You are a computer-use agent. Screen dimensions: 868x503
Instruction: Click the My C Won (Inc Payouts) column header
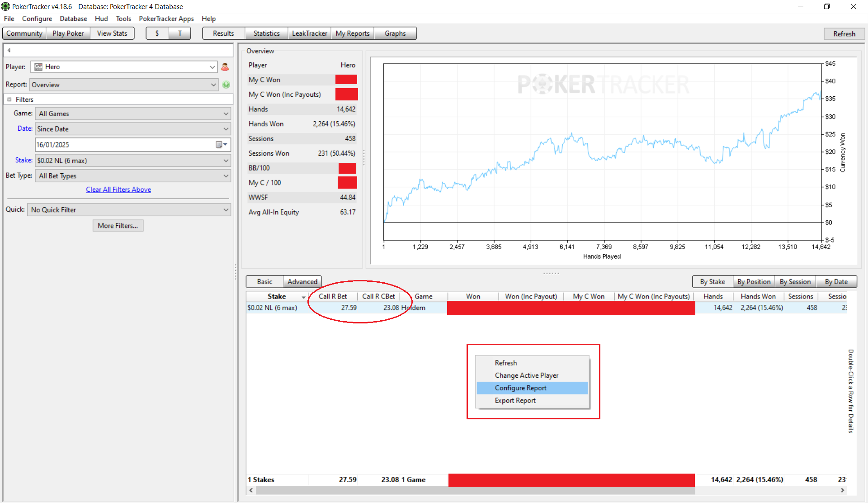(654, 297)
